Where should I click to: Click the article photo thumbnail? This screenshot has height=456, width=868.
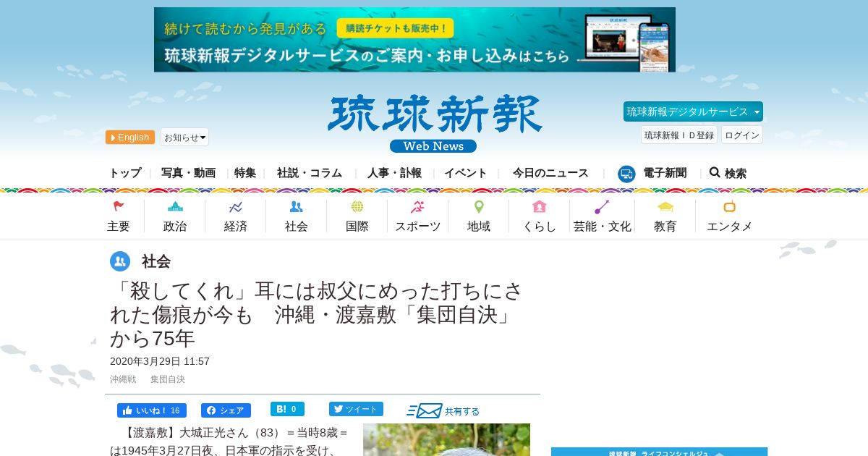point(446,439)
